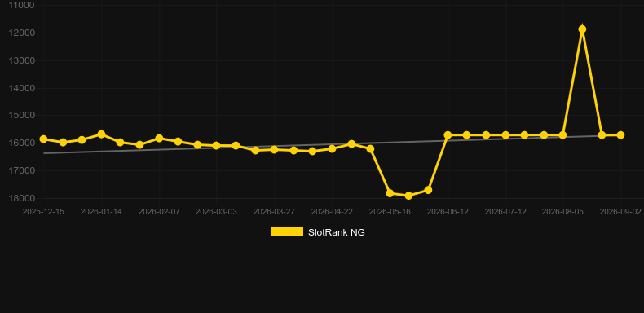Select the lowest data point near 18000

click(x=408, y=196)
